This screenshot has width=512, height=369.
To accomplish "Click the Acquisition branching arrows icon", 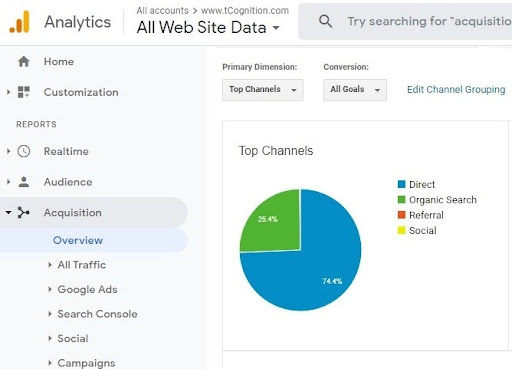I will click(24, 212).
